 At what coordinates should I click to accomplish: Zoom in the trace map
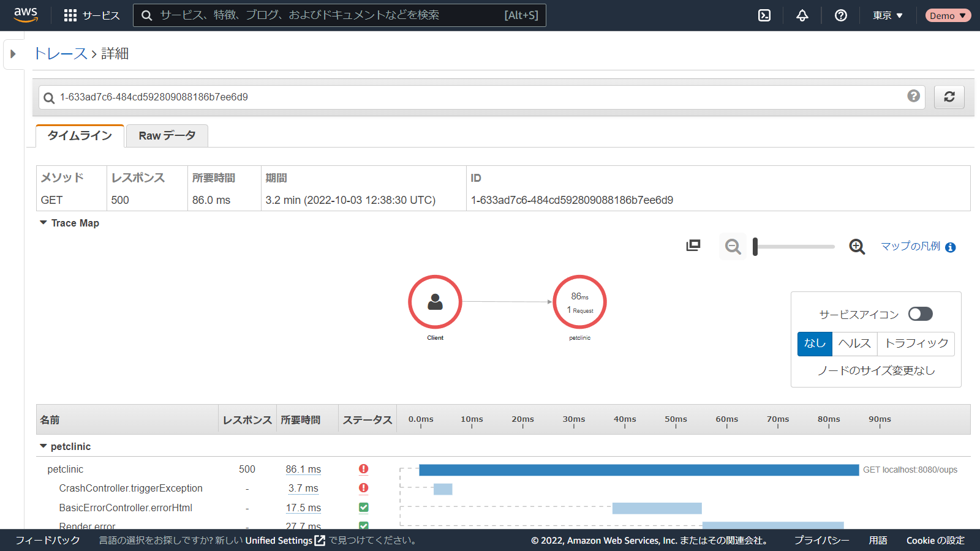pyautogui.click(x=857, y=247)
